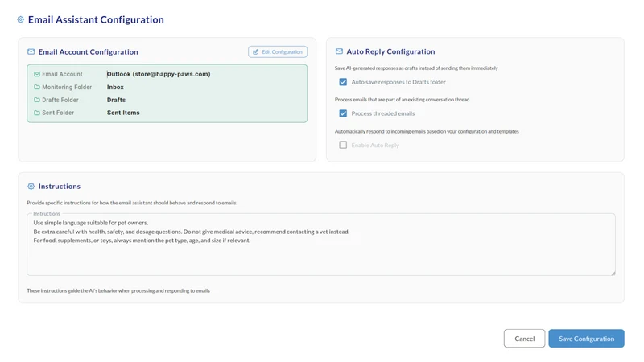Click the Outlook (store@happy-paws.com) value

click(x=159, y=74)
